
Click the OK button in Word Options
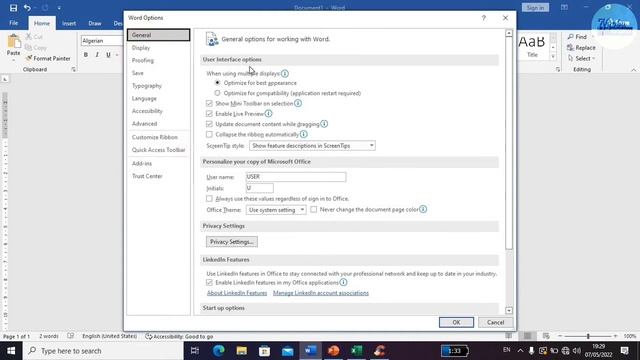(x=456, y=322)
